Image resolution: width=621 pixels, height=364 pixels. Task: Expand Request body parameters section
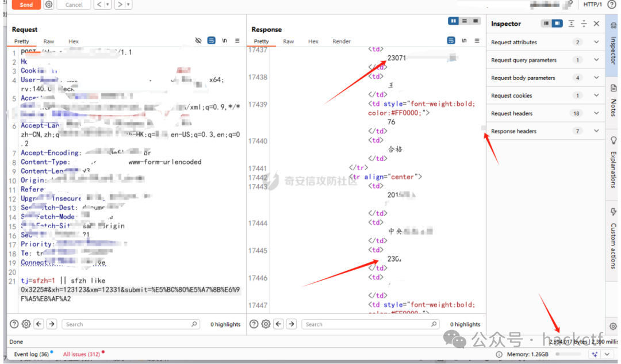click(x=546, y=78)
